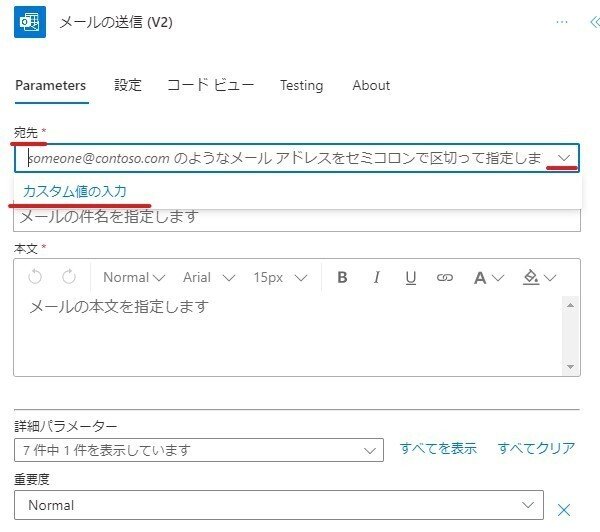Screen dimensions: 600x532
Task: Collapse the panel with double chevron icon
Action: pos(594,22)
